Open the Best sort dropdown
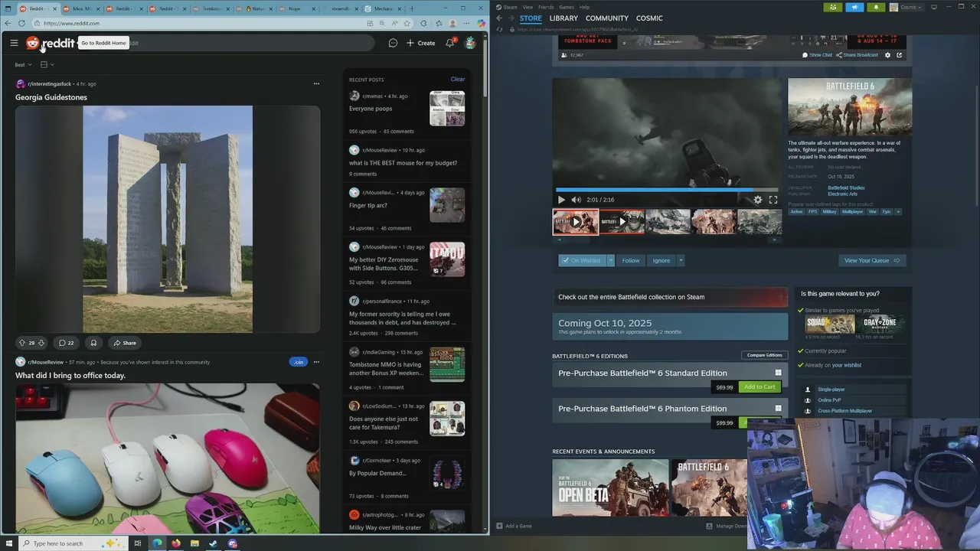Screen dimensions: 980x551 click(x=24, y=65)
